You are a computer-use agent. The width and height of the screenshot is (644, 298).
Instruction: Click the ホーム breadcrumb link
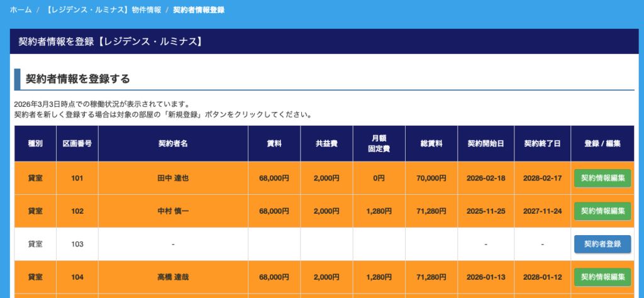click(x=21, y=10)
